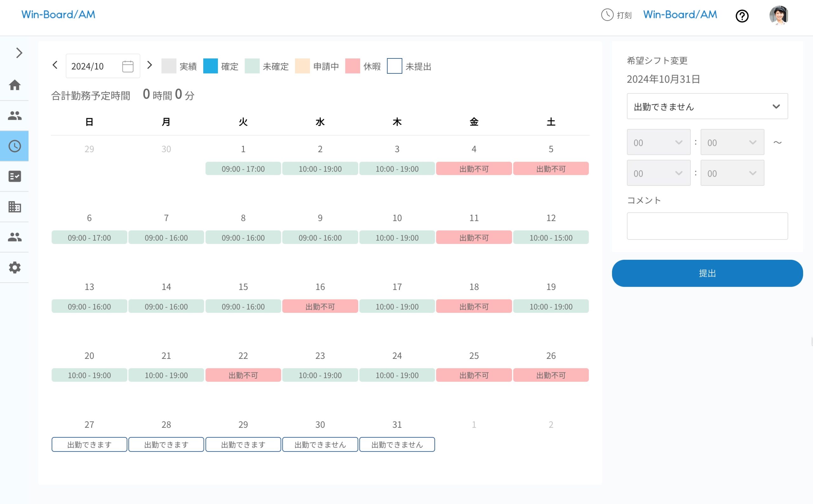Screen dimensions: 813x504
Task: Open the 出勤できません dropdown
Action: [x=707, y=106]
